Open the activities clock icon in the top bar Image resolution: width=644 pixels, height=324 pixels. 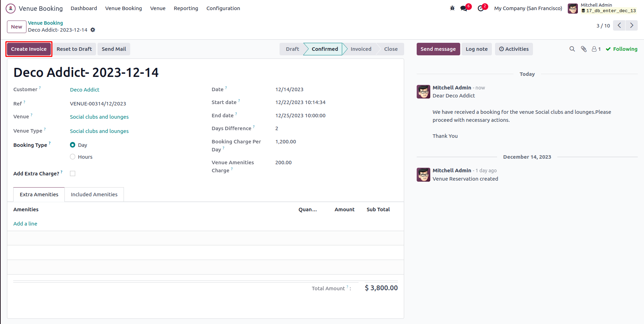(x=481, y=8)
